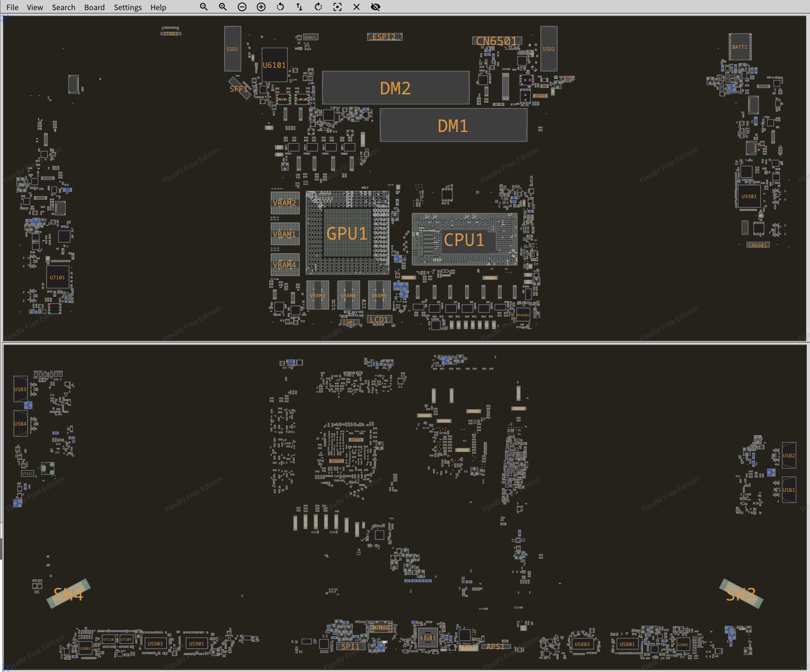Viewport: 810px width, 672px height.
Task: Rotate board counter-clockwise
Action: point(280,7)
